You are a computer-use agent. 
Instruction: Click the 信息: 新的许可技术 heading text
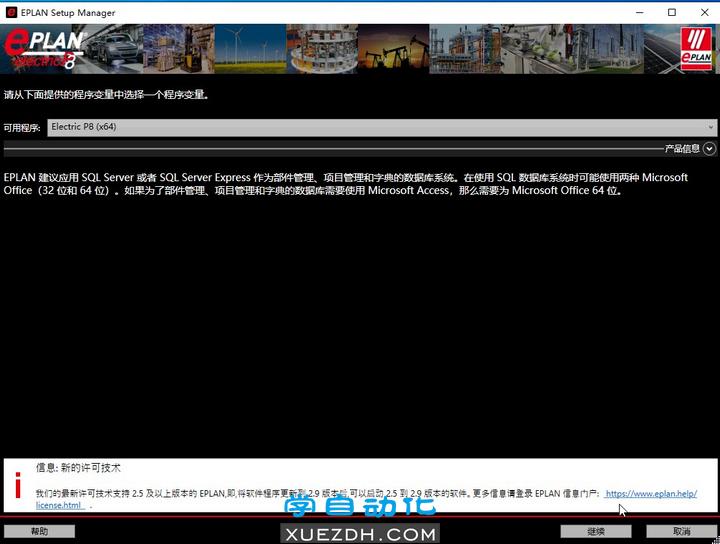coord(78,468)
